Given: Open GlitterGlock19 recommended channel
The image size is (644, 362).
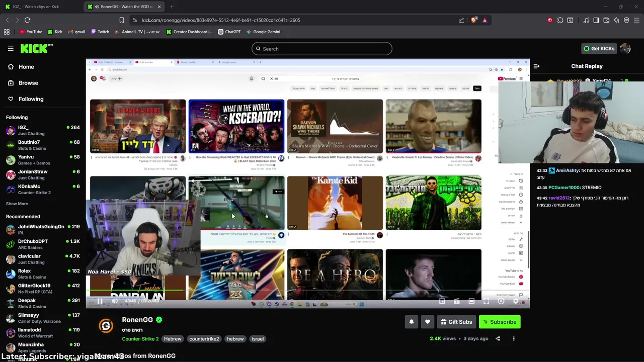Looking at the screenshot, I should coord(43,289).
